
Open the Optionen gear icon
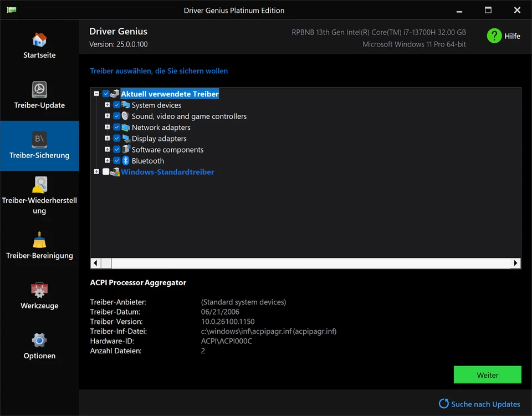(x=39, y=339)
